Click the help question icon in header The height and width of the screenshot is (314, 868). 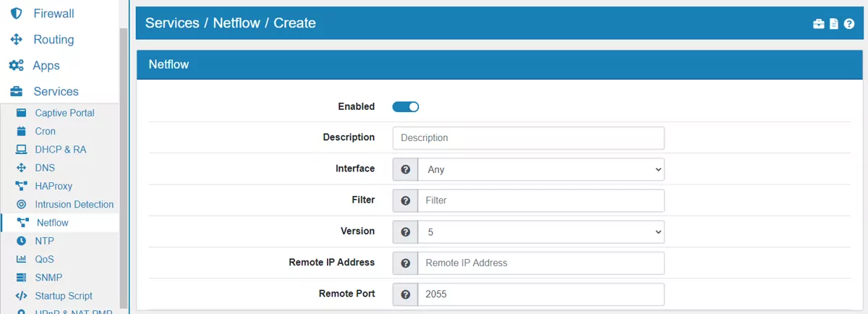pos(849,24)
